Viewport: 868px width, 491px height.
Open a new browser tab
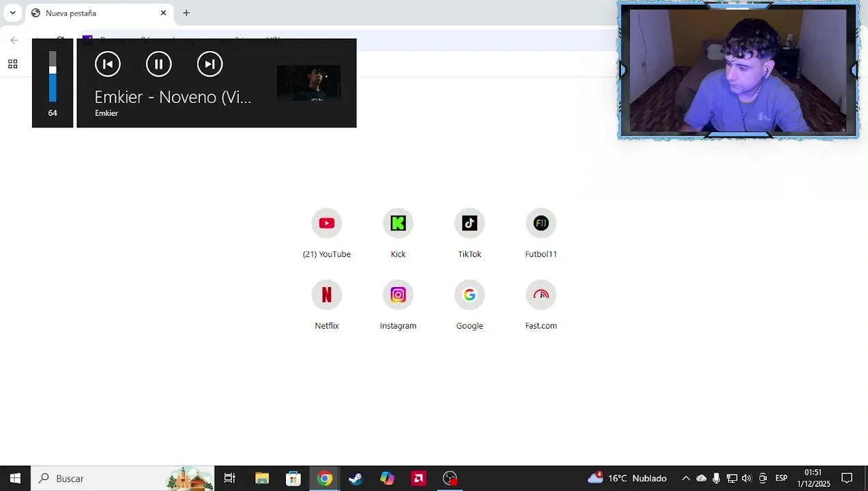click(186, 13)
